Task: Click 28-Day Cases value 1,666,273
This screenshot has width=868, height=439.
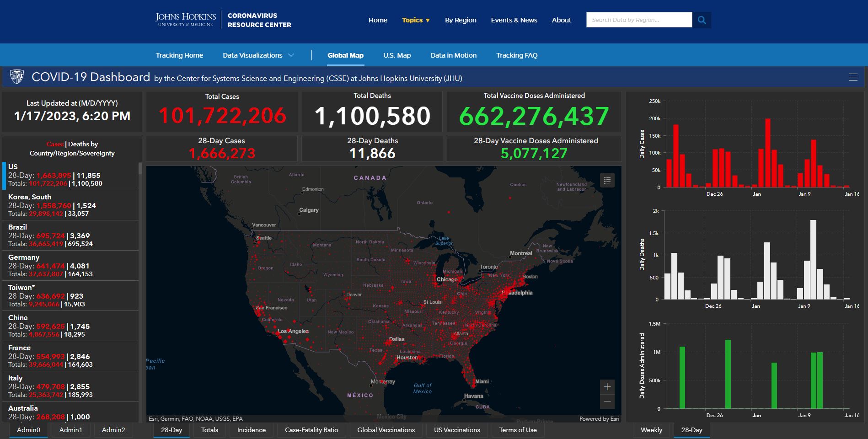Action: point(222,153)
